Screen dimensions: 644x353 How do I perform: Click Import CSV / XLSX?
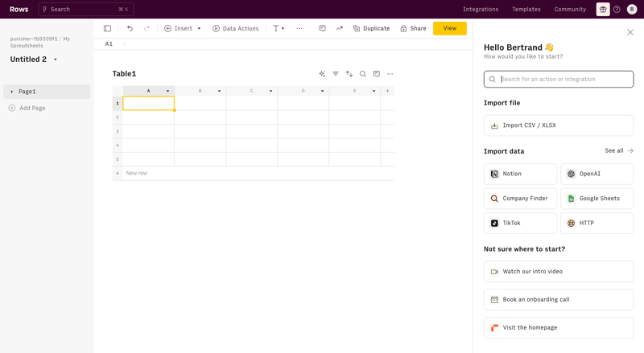pos(559,125)
